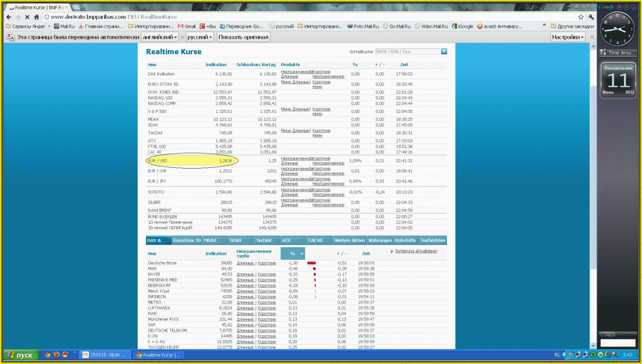
Task: Stop the page loading with the X button
Action: [x=27, y=17]
